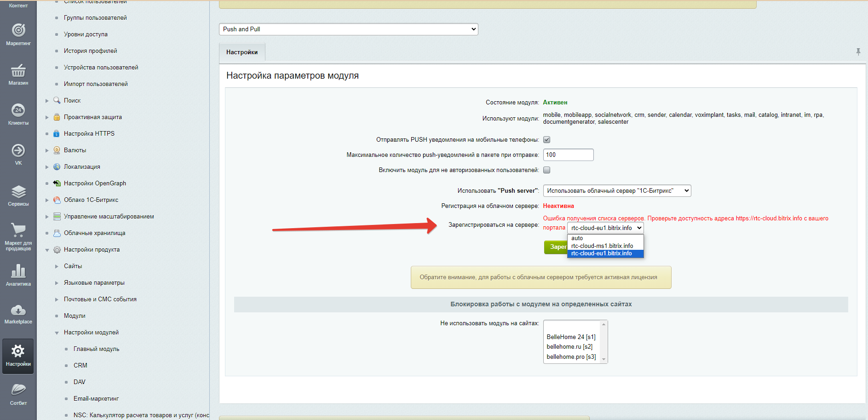Expand the Валюты tree node

click(x=47, y=150)
